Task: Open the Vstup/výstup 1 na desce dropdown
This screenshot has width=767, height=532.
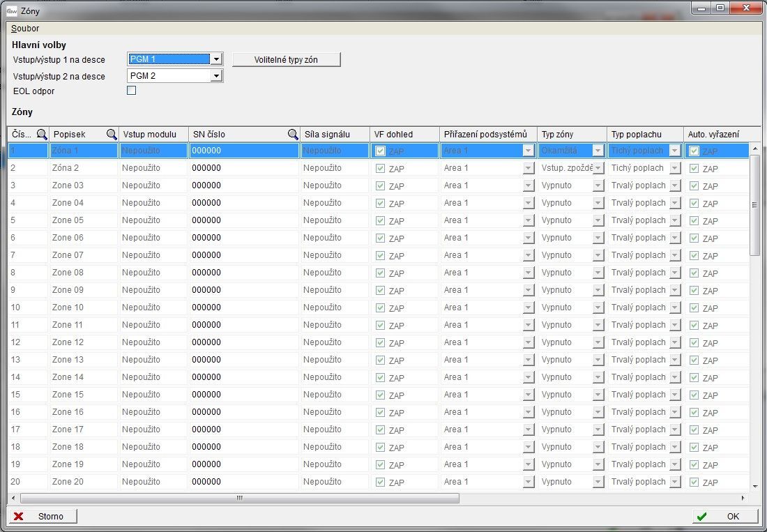Action: (216, 60)
